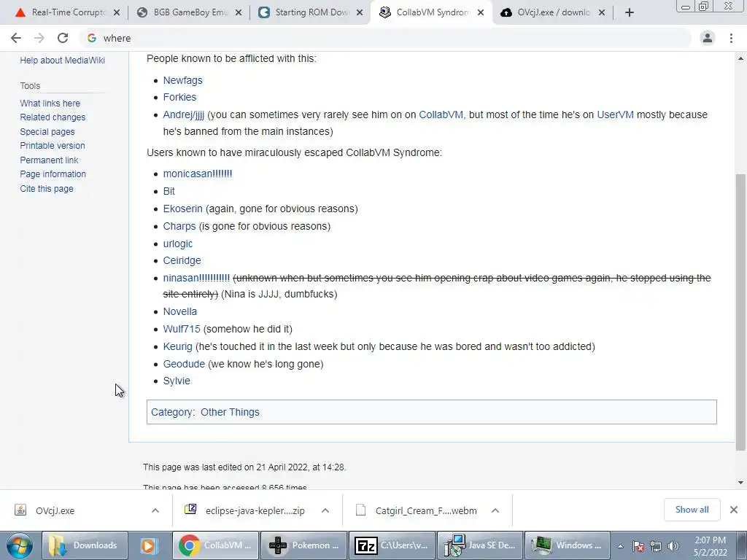The height and width of the screenshot is (560, 747).
Task: Select the CollabVM Syndrome tab
Action: tap(431, 13)
